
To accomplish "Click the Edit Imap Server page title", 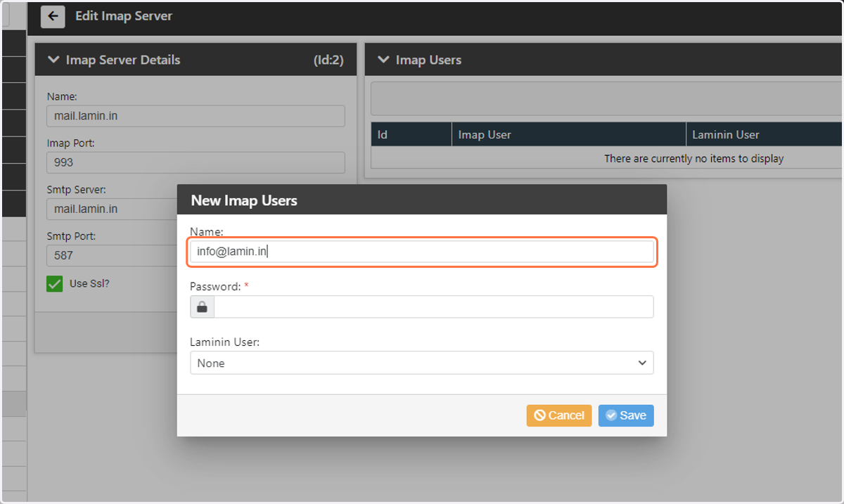I will [124, 15].
